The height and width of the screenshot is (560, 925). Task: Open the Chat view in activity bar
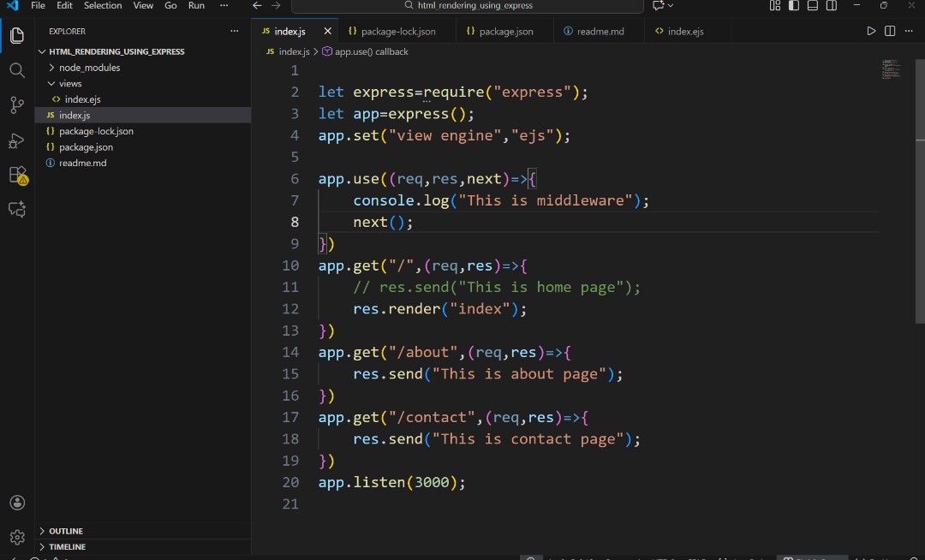point(17,209)
